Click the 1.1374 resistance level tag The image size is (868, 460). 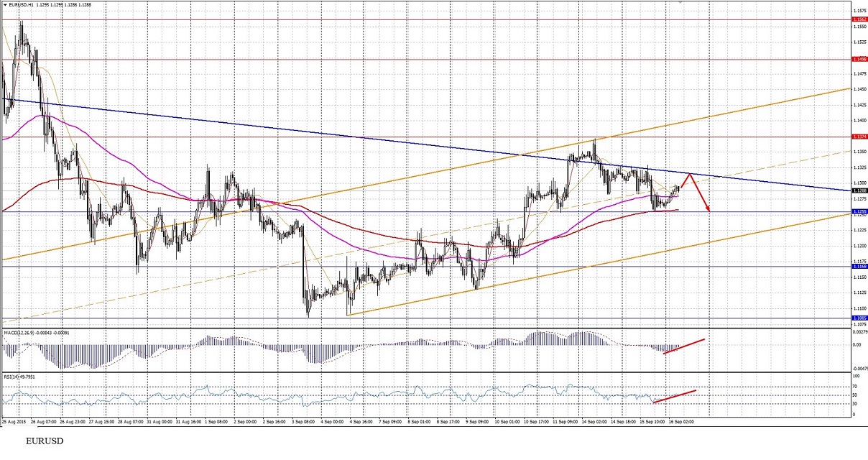[859, 137]
